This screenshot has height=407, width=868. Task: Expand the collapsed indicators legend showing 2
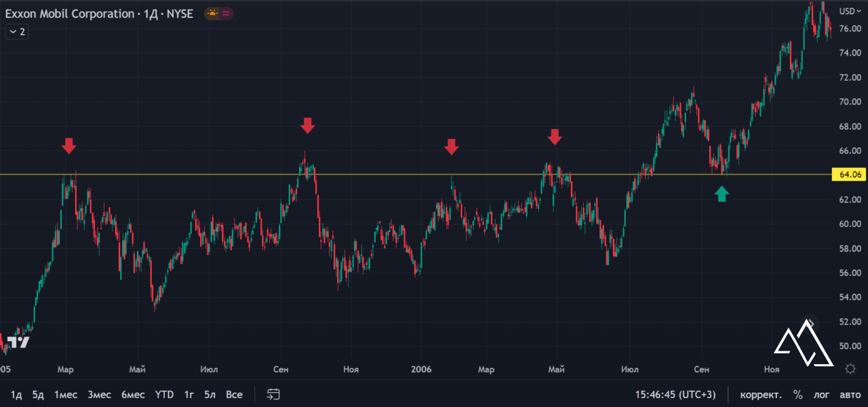(x=18, y=32)
